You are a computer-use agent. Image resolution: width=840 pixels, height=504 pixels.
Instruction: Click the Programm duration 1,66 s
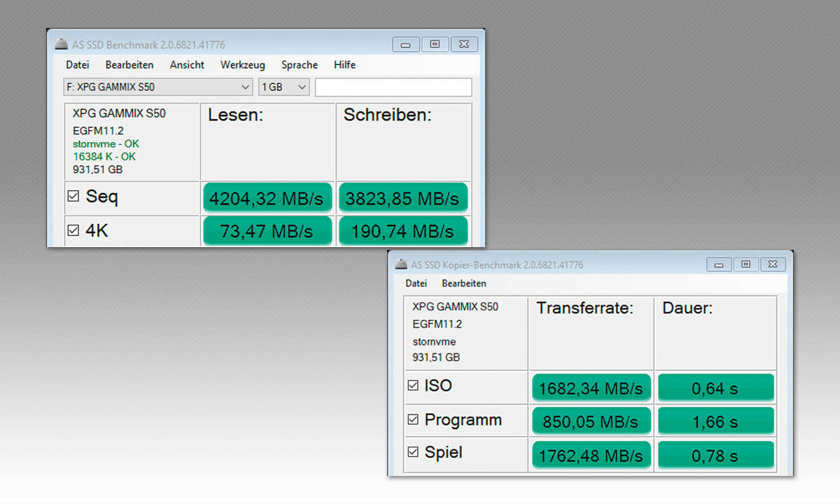point(715,421)
